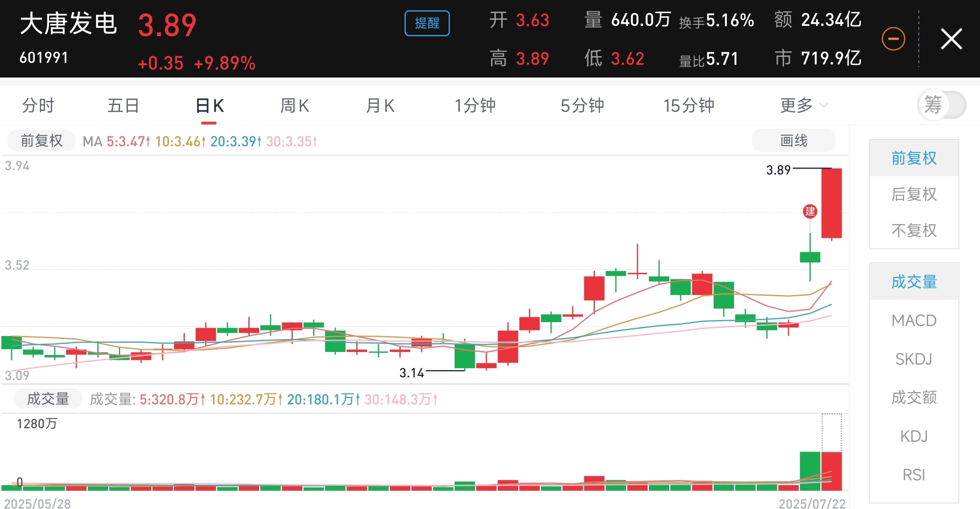Screen dimensions: 980x509
Task: Expand the 更多 dropdown
Action: click(804, 105)
